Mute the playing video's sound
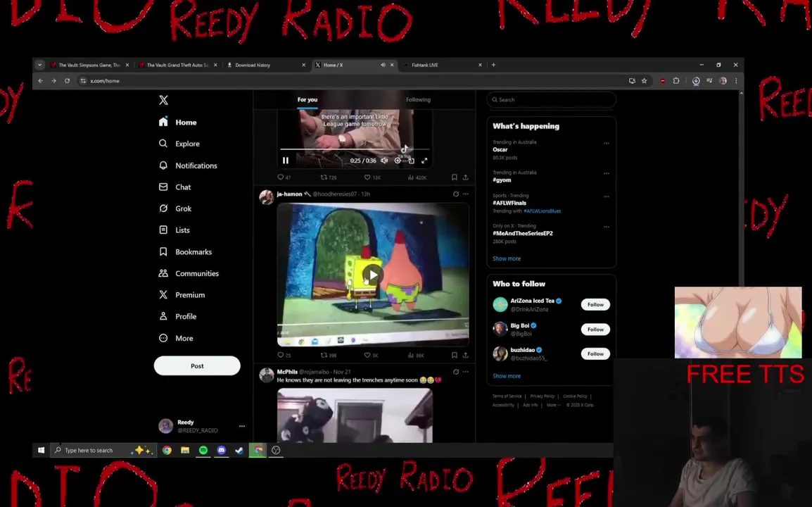Screen dimensions: 812x507 click(384, 161)
